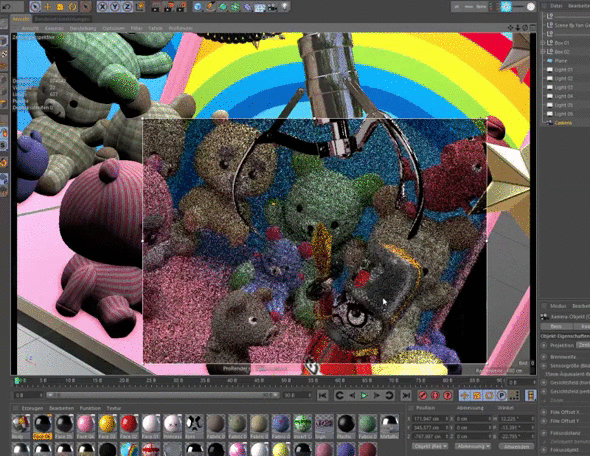Open the Filter viewport menu
This screenshot has width=590, height=456.
tap(136, 28)
